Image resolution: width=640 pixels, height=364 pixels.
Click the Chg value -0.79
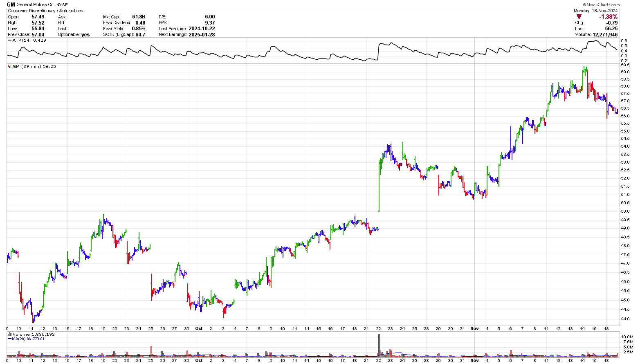[612, 23]
